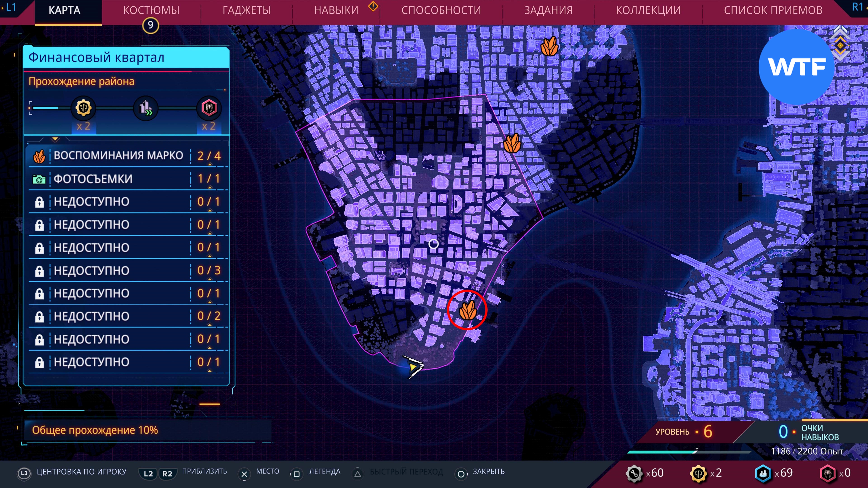Click the city tokens progress icon

pos(83,108)
